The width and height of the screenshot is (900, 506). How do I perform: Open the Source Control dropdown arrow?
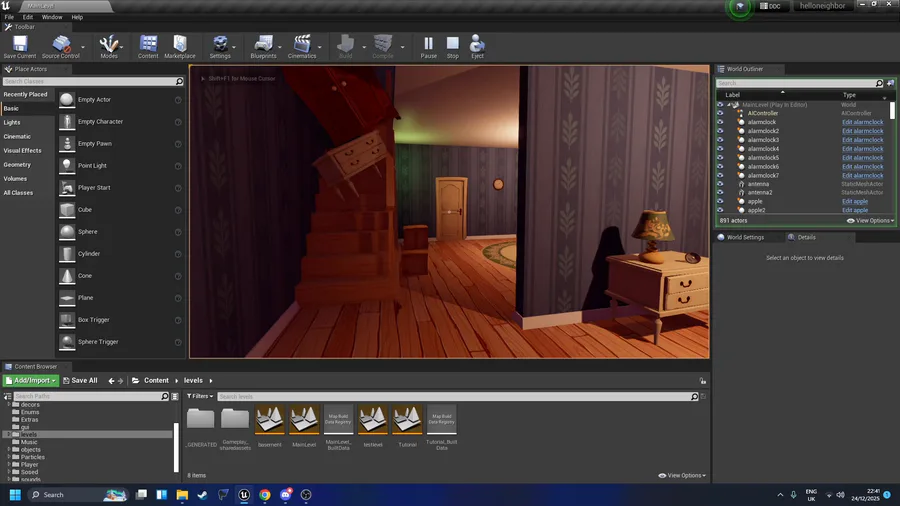(x=83, y=47)
